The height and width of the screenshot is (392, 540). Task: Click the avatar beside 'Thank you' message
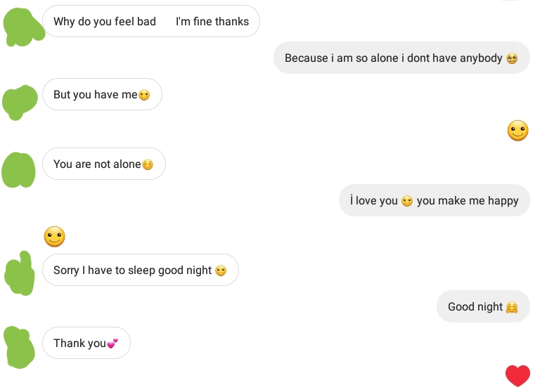tap(19, 347)
